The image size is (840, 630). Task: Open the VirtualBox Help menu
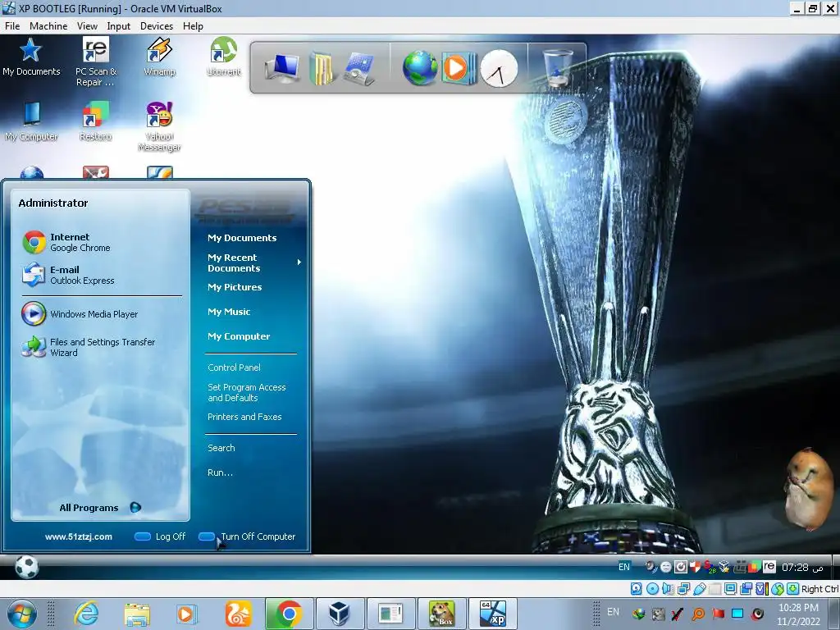(x=193, y=25)
